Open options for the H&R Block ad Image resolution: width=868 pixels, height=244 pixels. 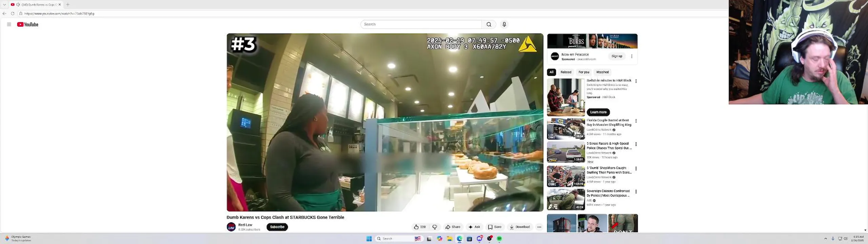coord(636,81)
